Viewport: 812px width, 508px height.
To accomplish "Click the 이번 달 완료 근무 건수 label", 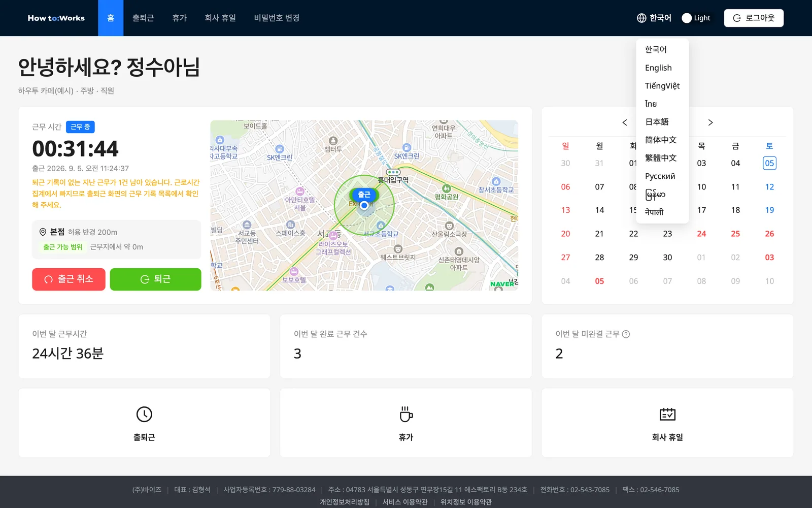I will tap(330, 334).
